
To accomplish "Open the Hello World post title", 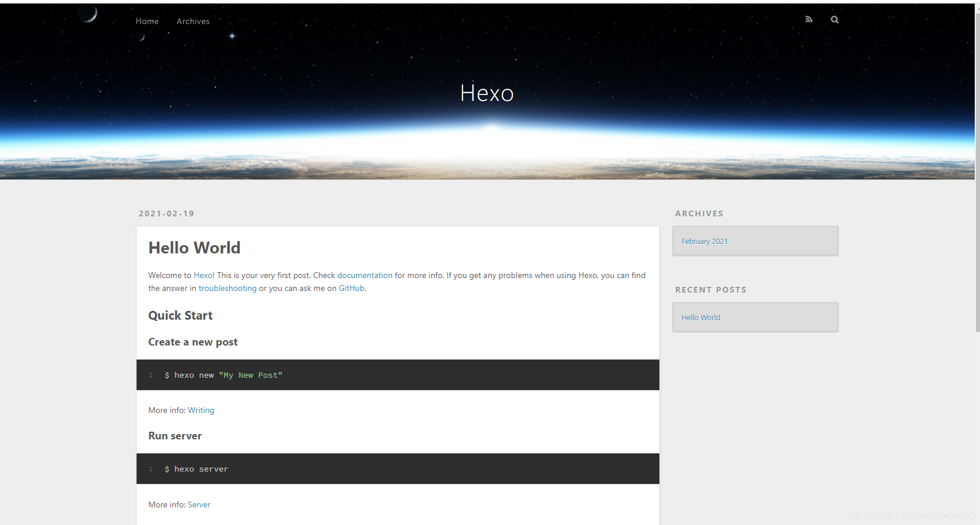I will pyautogui.click(x=194, y=248).
